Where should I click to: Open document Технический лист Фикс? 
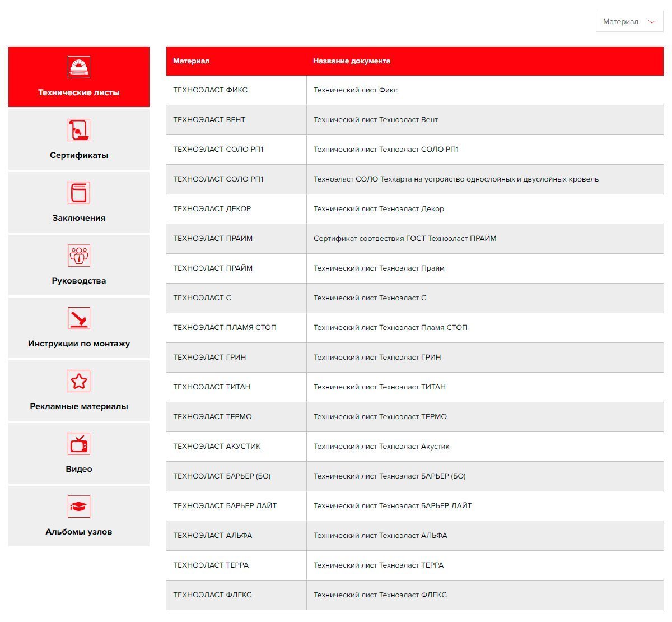356,90
